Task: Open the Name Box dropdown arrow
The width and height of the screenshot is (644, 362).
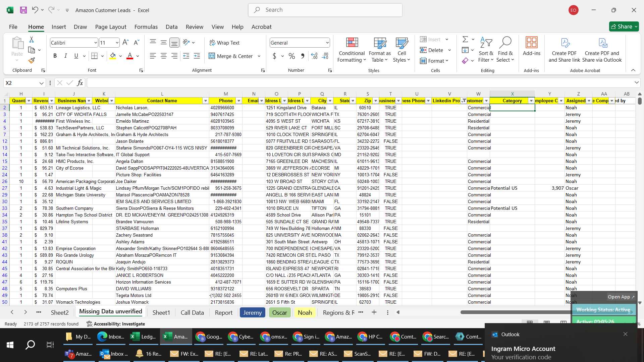Action: pyautogui.click(x=41, y=83)
